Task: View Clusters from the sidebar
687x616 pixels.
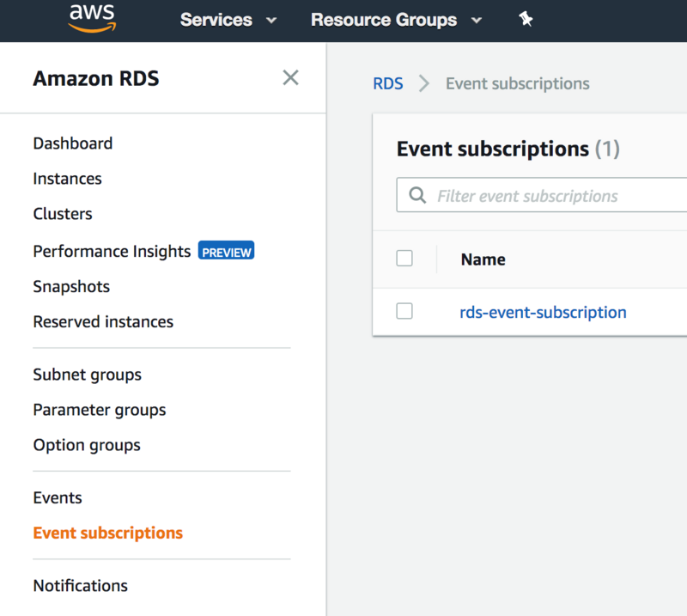Action: coord(63,214)
